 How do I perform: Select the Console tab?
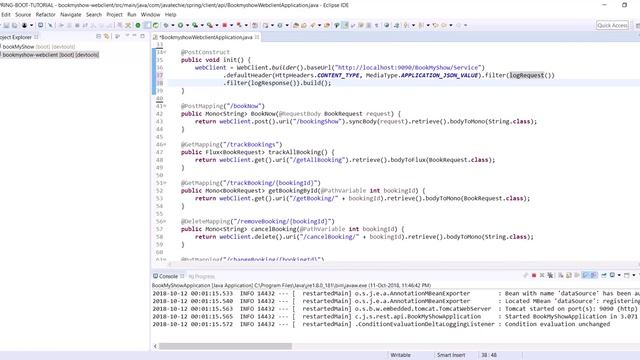coord(168,276)
